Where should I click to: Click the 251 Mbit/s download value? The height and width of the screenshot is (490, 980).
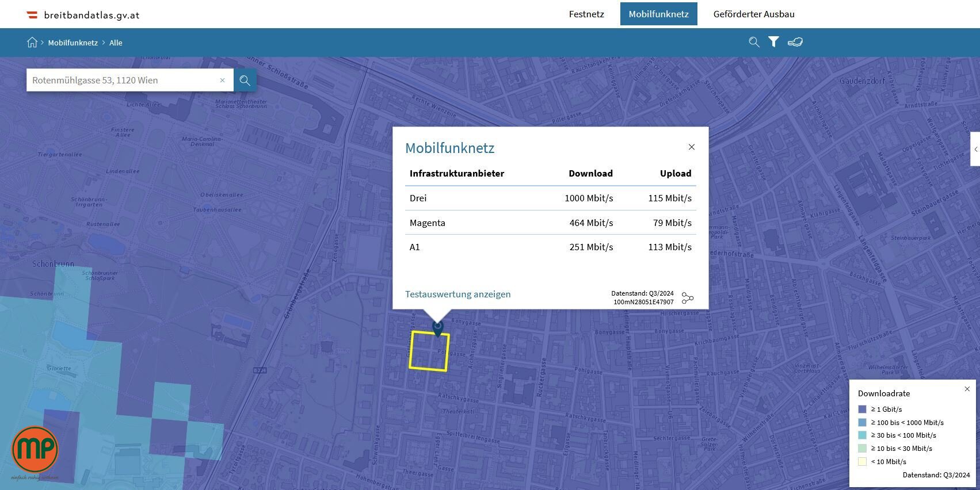click(x=591, y=247)
